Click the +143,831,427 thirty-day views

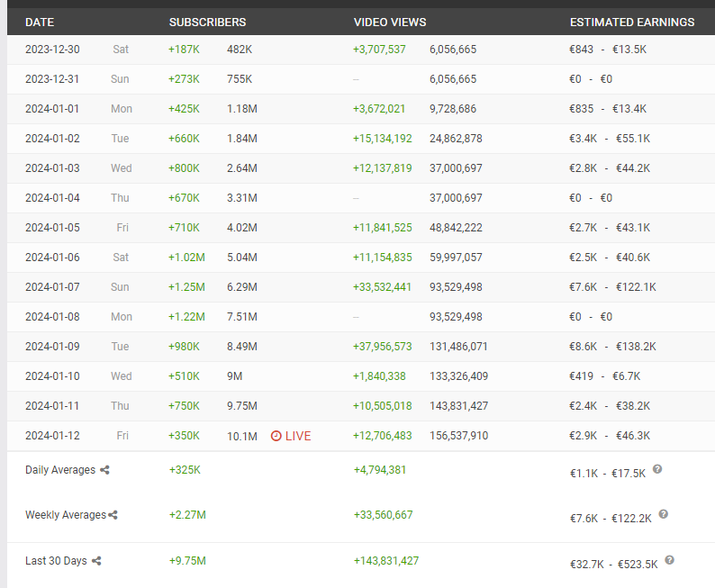(386, 561)
